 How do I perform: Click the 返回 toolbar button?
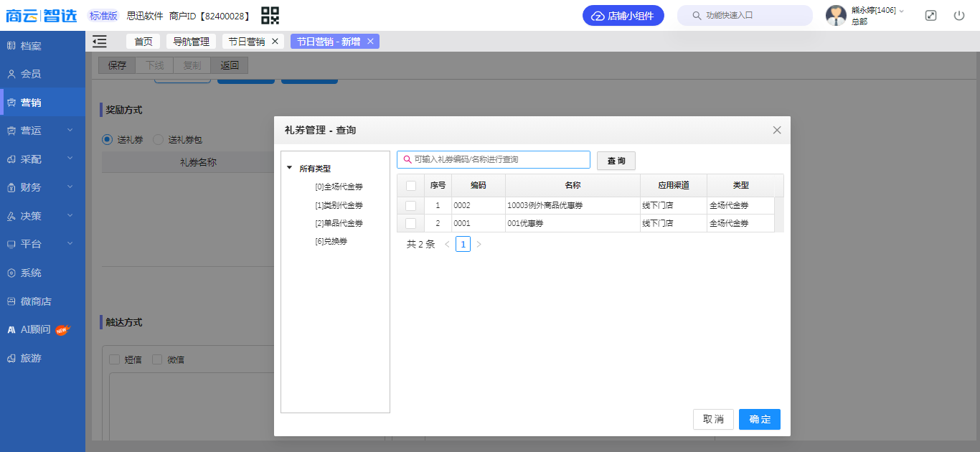[230, 65]
